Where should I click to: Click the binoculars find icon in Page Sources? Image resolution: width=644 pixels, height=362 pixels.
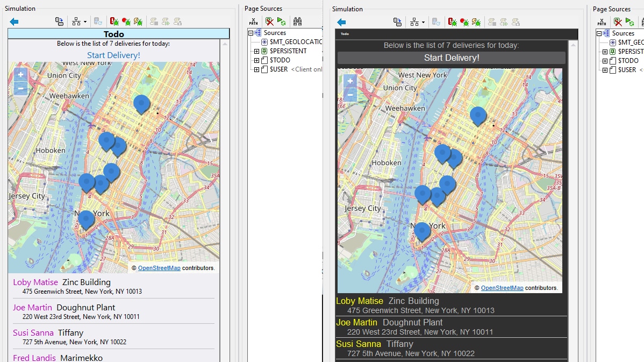coord(298,21)
